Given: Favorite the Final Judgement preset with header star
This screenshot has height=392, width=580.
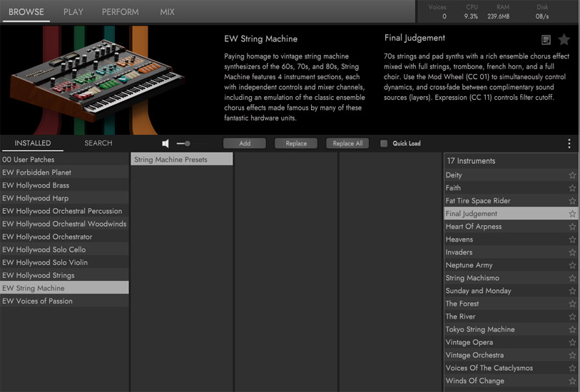Looking at the screenshot, I should coord(564,40).
